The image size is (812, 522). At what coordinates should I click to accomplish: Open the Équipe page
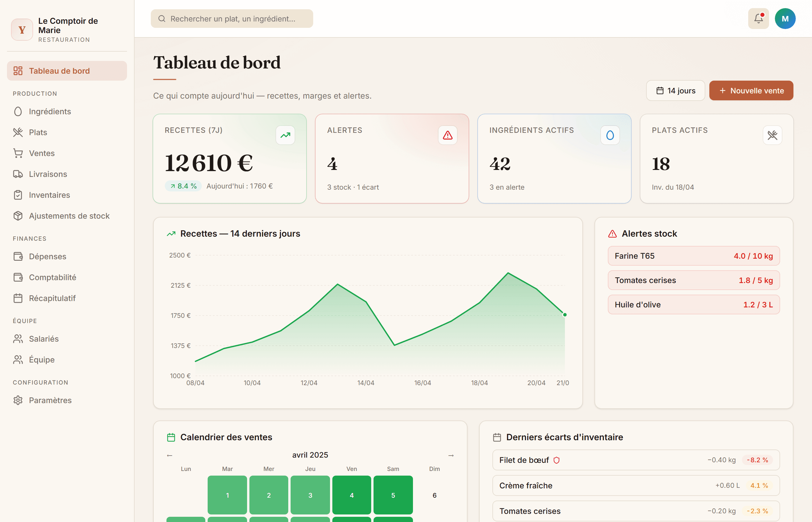click(x=67, y=360)
